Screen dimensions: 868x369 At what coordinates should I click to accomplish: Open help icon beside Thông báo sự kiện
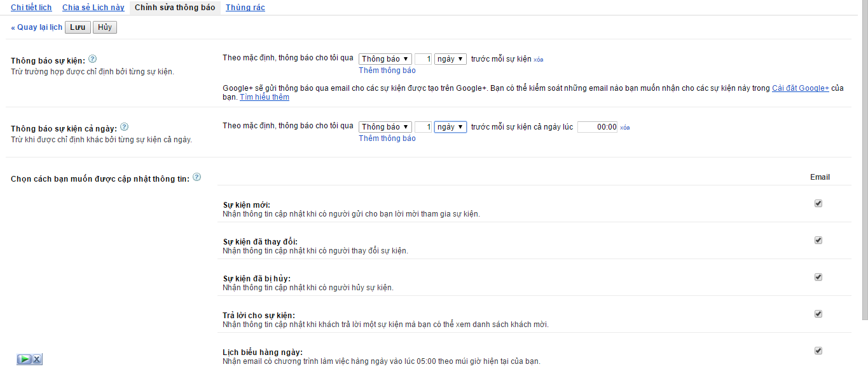[x=92, y=59]
